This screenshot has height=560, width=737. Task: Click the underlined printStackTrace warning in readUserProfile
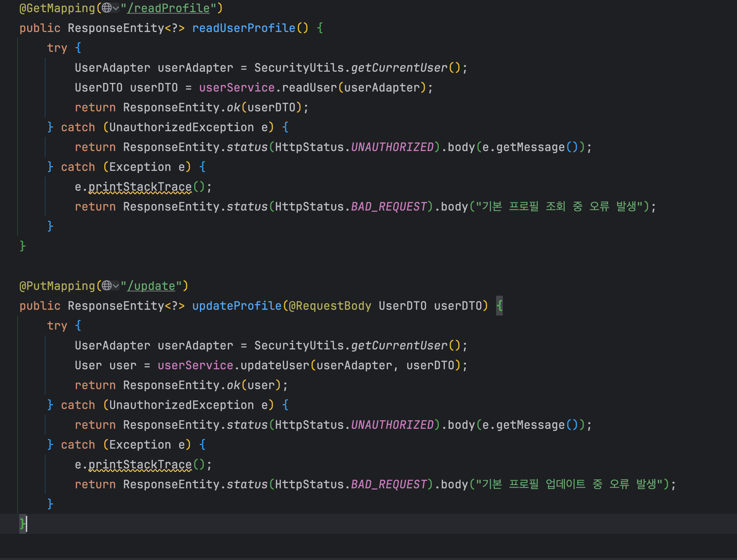[140, 187]
